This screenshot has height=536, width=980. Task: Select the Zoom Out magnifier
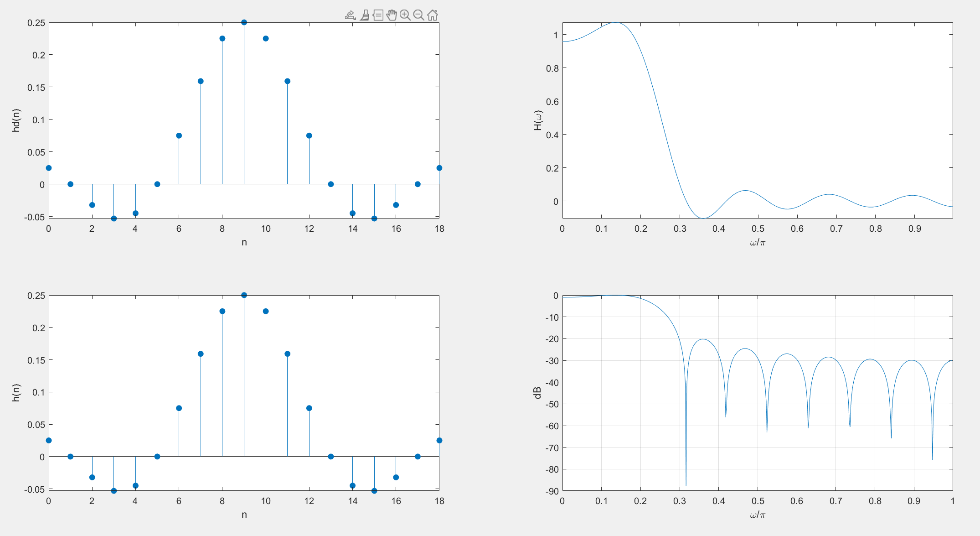point(418,16)
